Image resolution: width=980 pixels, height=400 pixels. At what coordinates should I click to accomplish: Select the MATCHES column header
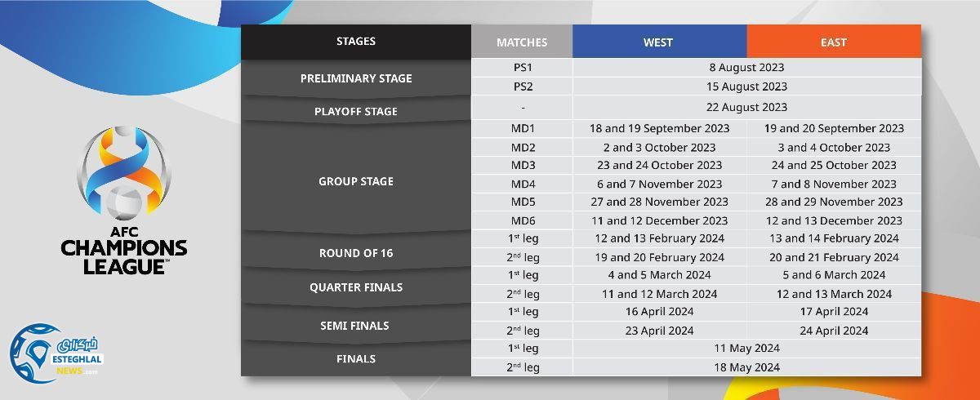(x=522, y=42)
